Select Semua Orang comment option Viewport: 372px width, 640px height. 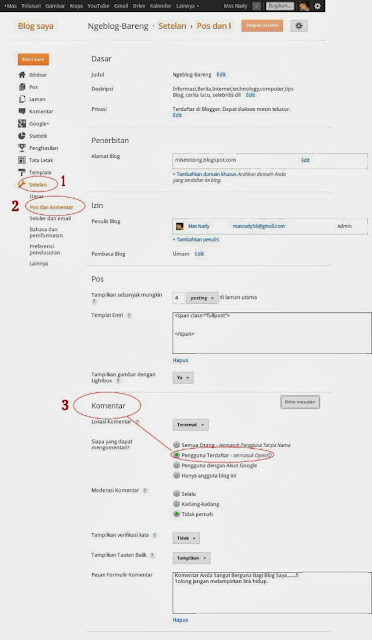176,444
